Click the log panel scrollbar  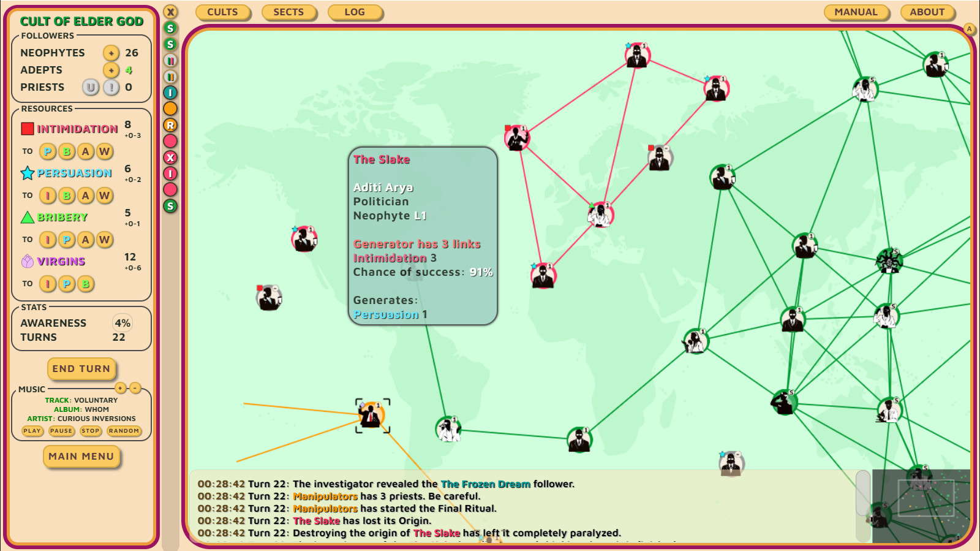tap(863, 493)
